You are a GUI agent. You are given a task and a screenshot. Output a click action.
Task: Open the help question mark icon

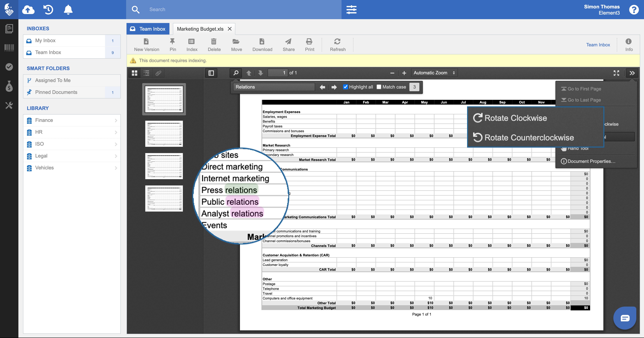(x=634, y=10)
